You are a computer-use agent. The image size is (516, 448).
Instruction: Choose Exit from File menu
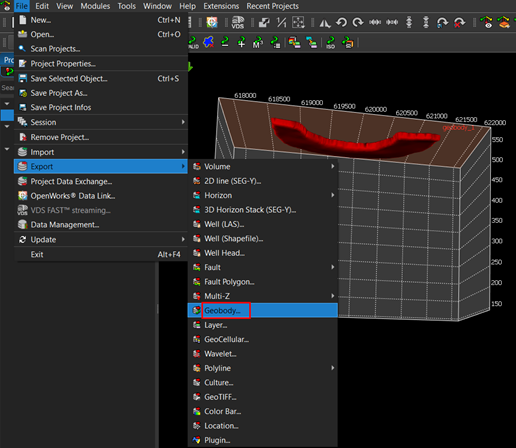(x=101, y=254)
